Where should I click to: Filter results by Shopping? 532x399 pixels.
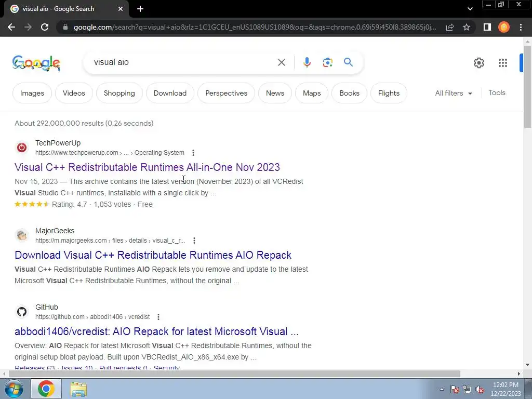point(119,93)
